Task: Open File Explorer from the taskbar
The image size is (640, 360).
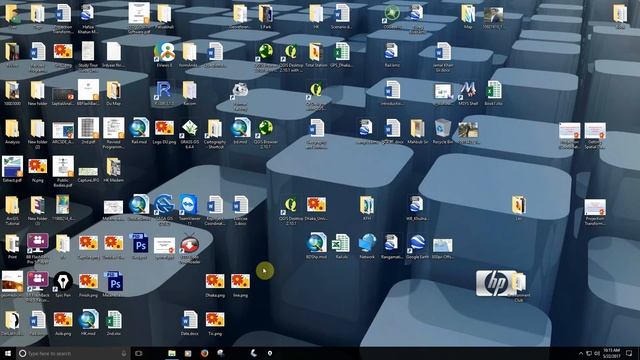Action: [x=172, y=353]
